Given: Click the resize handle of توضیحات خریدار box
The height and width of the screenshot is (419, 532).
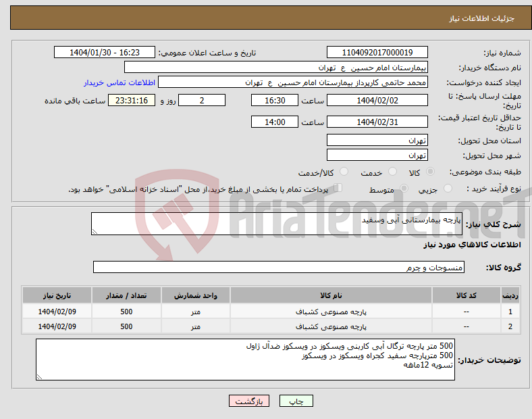Looking at the screenshot, I should click(x=39, y=376).
